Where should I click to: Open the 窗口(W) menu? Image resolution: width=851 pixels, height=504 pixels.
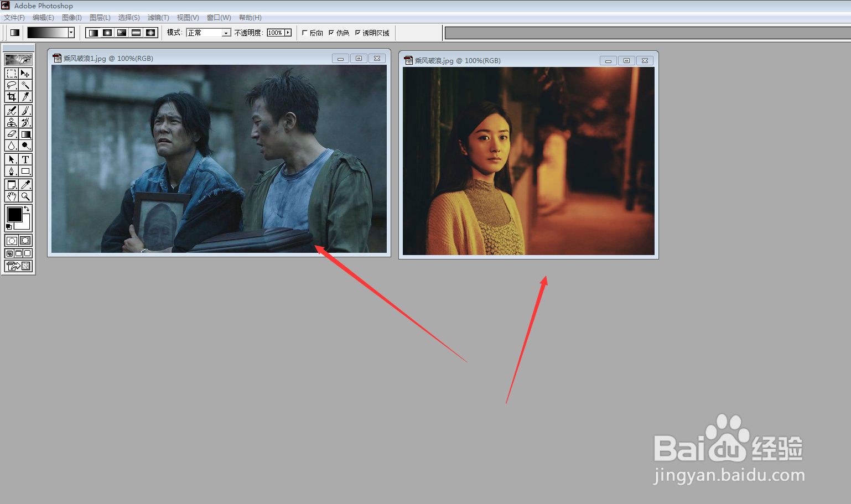pyautogui.click(x=219, y=18)
